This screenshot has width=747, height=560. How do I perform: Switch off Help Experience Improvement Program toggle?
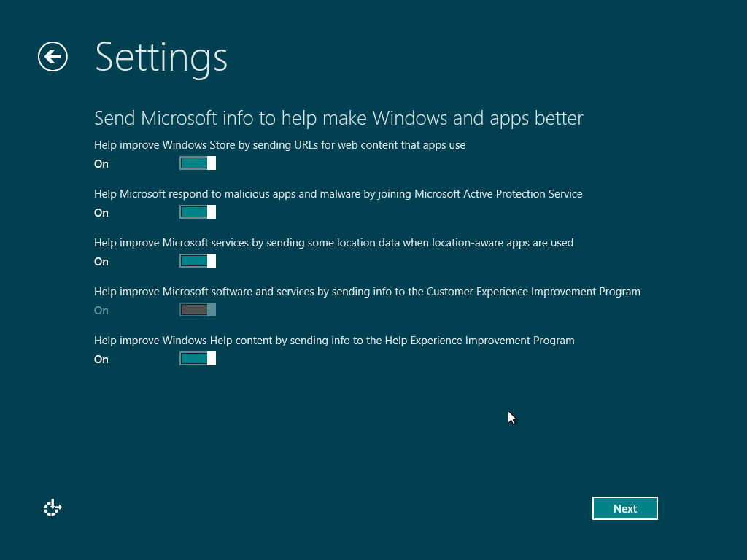click(198, 359)
